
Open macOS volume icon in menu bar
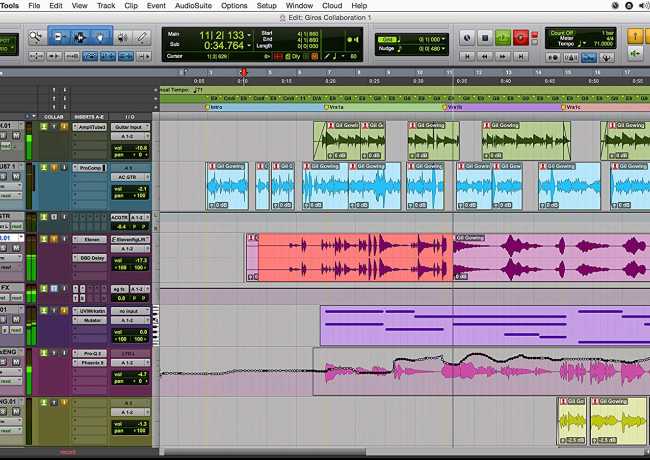pyautogui.click(x=643, y=5)
